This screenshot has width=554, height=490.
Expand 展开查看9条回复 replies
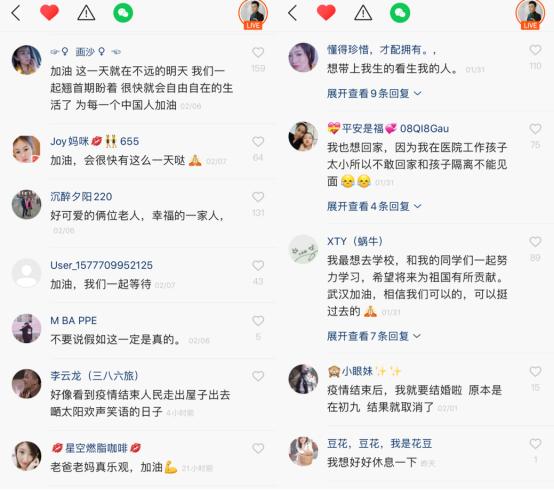tap(374, 94)
